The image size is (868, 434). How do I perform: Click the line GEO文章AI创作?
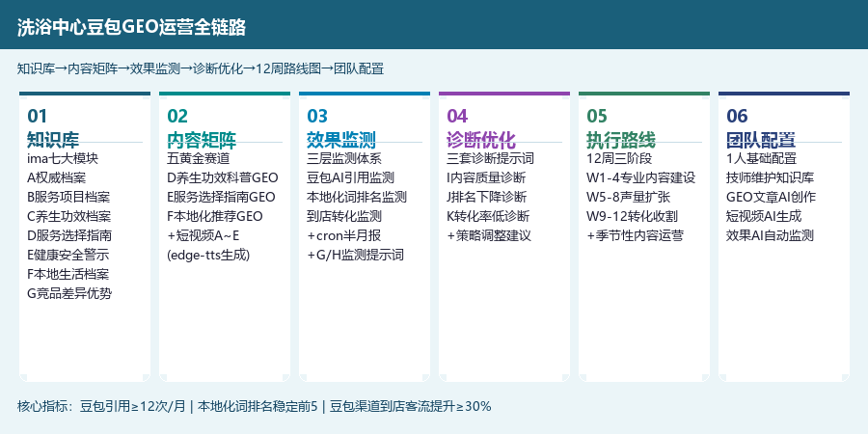[772, 197]
